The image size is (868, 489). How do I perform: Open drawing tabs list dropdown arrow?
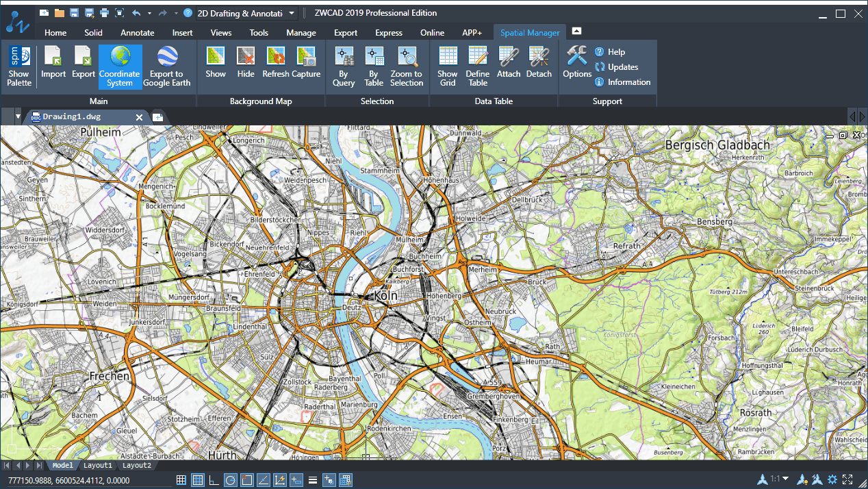tap(18, 117)
